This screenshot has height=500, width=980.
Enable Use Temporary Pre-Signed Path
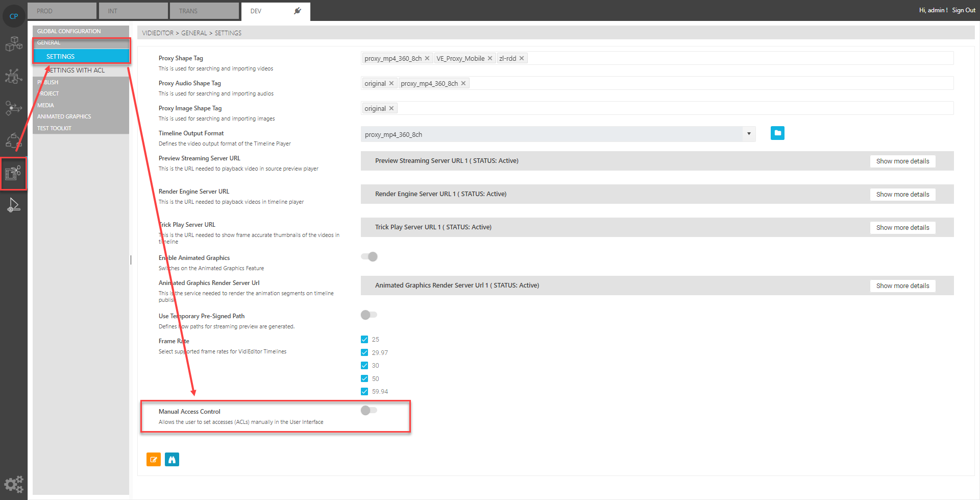pos(369,315)
